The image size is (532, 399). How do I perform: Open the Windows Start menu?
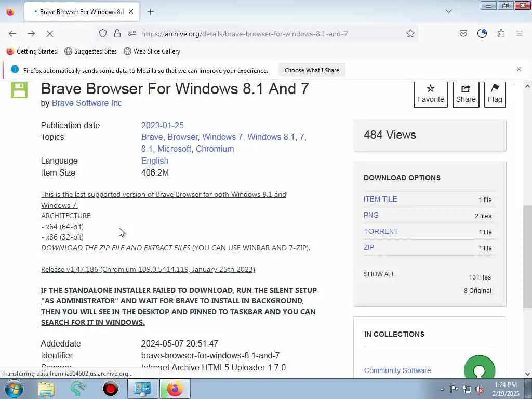pyautogui.click(x=14, y=389)
